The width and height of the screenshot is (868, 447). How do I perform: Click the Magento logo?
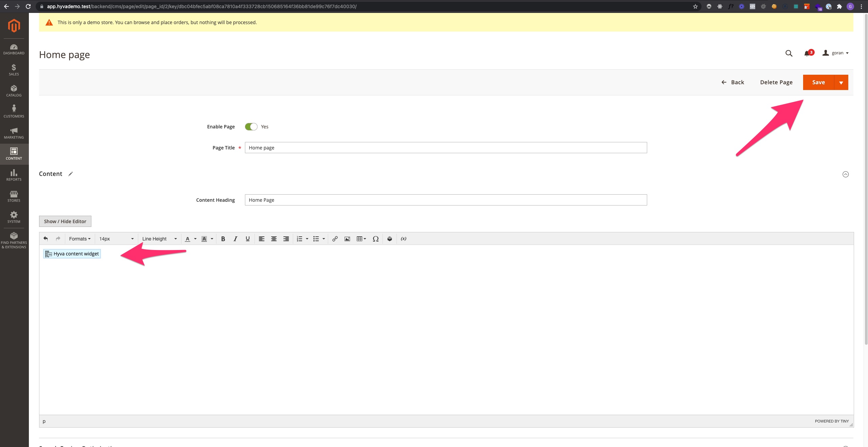pyautogui.click(x=14, y=26)
